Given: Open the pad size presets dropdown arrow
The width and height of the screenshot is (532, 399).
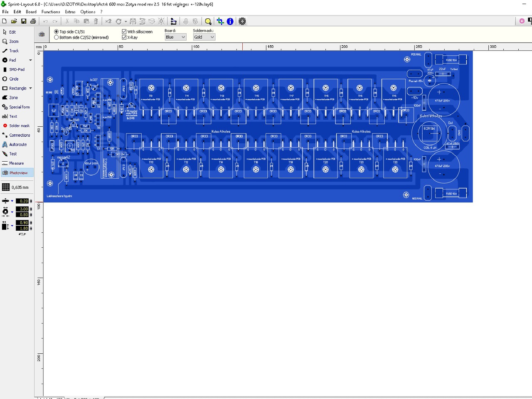Looking at the screenshot, I should point(12,212).
